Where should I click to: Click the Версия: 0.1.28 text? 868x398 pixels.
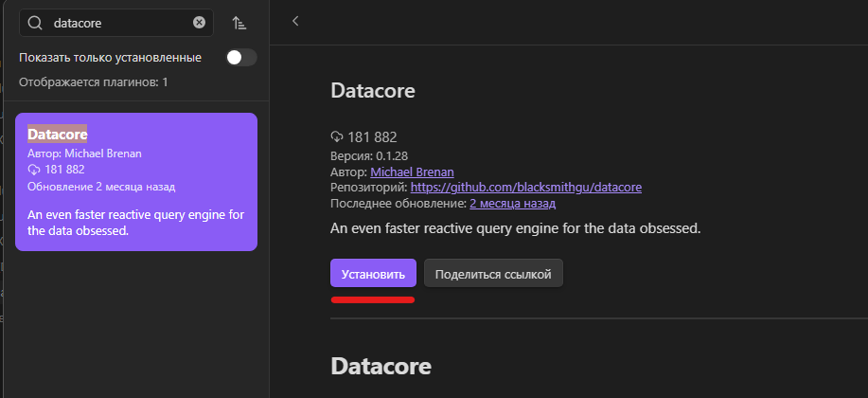tap(369, 155)
